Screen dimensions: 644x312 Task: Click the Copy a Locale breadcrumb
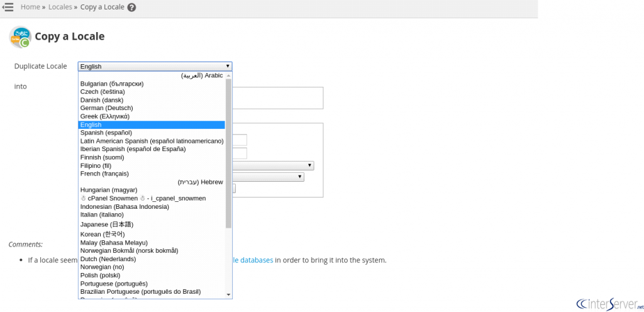(103, 7)
